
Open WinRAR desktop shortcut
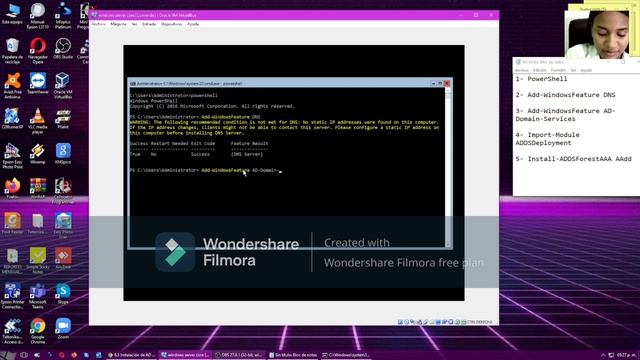point(38,188)
